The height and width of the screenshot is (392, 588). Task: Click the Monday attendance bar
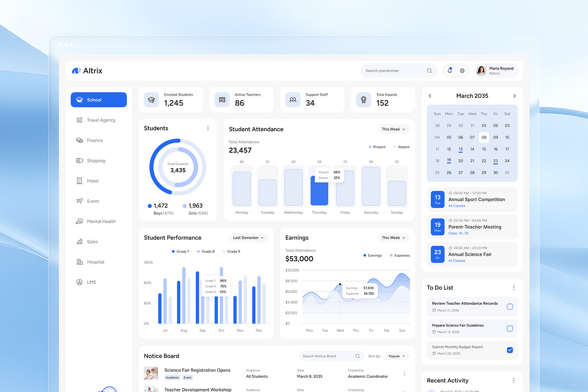click(242, 188)
